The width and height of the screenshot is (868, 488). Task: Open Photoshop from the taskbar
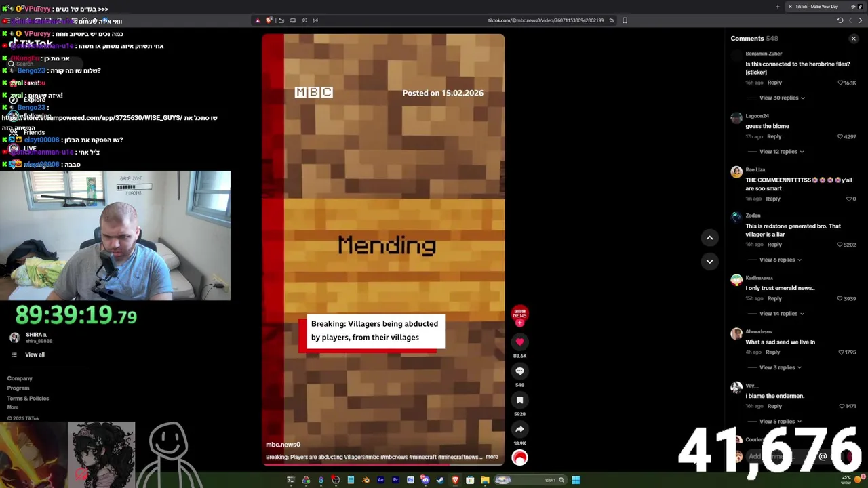pyautogui.click(x=410, y=480)
